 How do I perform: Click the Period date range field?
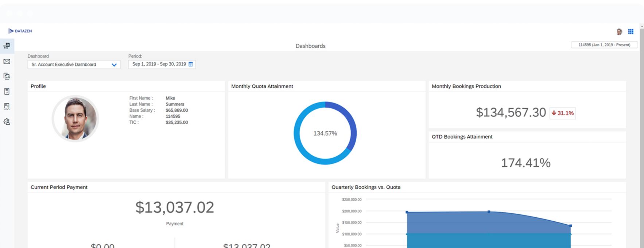159,64
